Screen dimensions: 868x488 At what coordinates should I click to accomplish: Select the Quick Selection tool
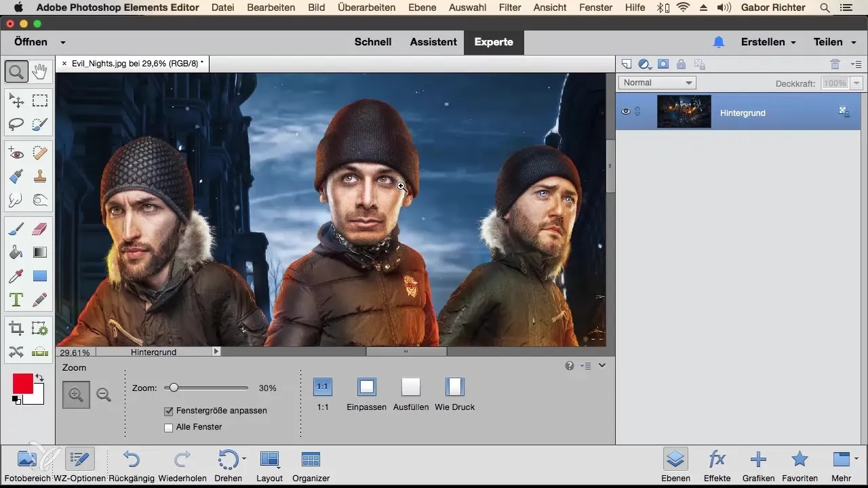tap(40, 124)
